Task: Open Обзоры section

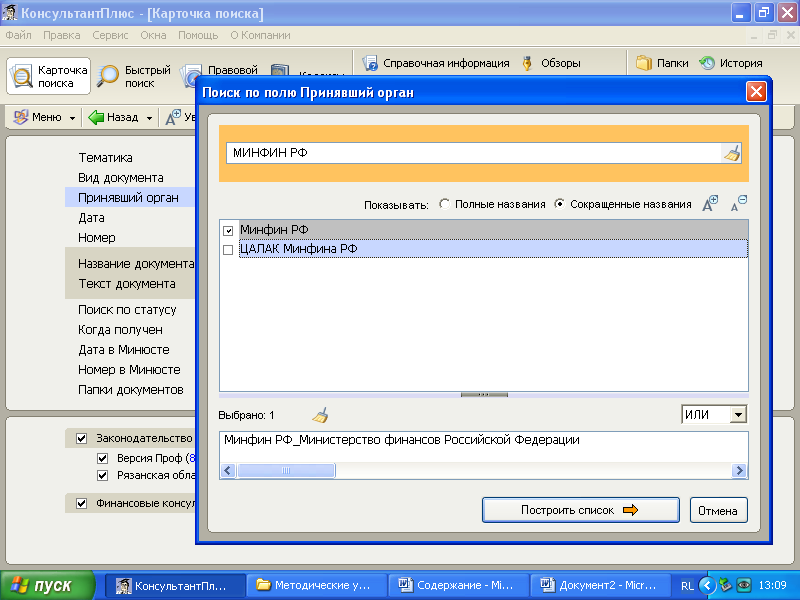Action: (551, 63)
